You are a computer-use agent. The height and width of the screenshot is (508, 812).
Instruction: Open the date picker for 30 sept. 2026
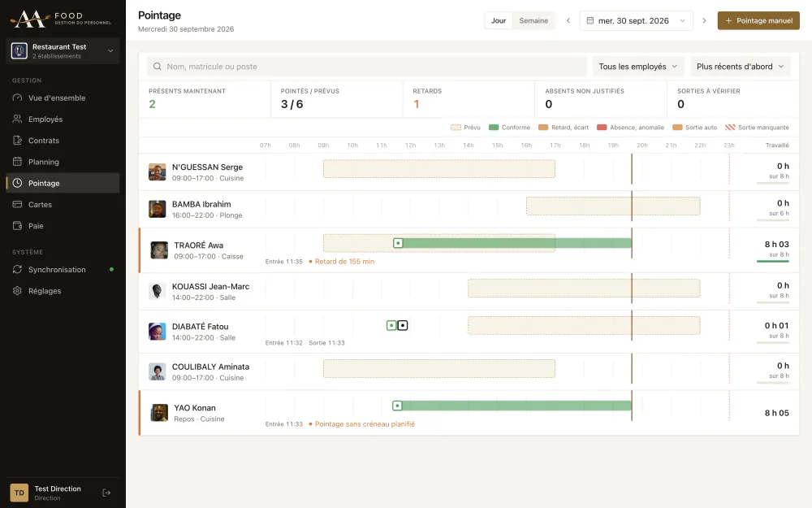[x=636, y=21]
